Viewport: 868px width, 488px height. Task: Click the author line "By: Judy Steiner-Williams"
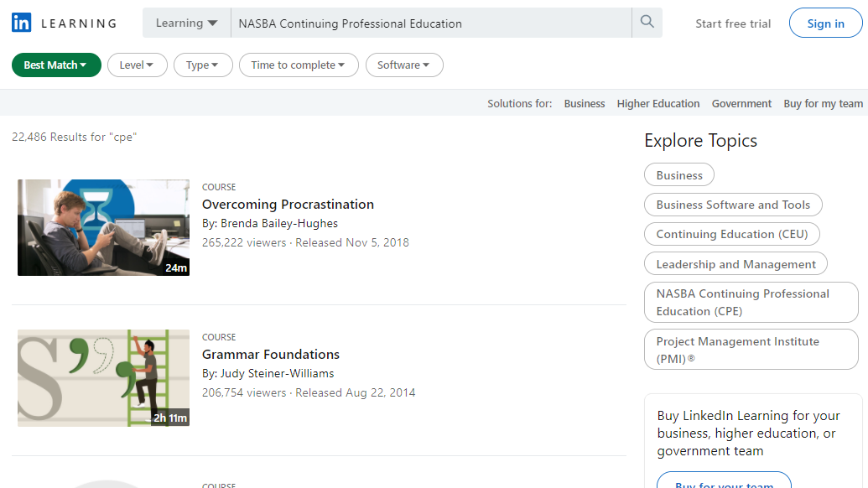268,373
